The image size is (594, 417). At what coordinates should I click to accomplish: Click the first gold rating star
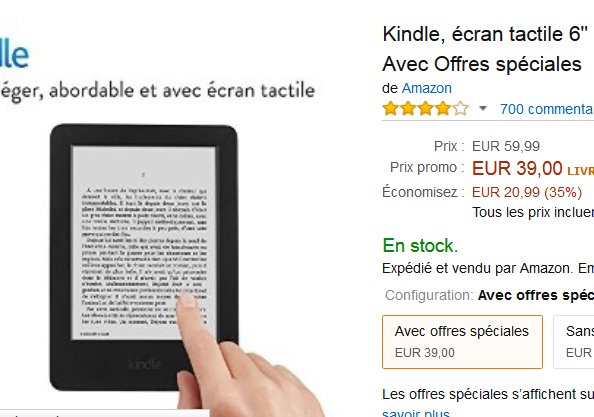click(391, 109)
